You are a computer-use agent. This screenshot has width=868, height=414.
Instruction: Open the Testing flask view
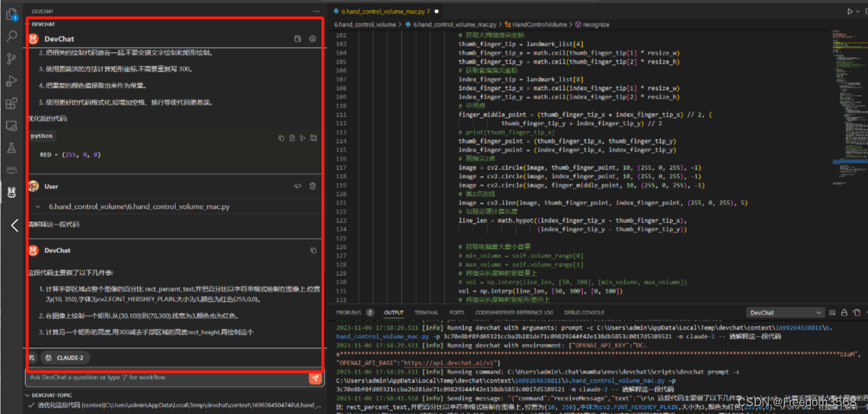(11, 148)
